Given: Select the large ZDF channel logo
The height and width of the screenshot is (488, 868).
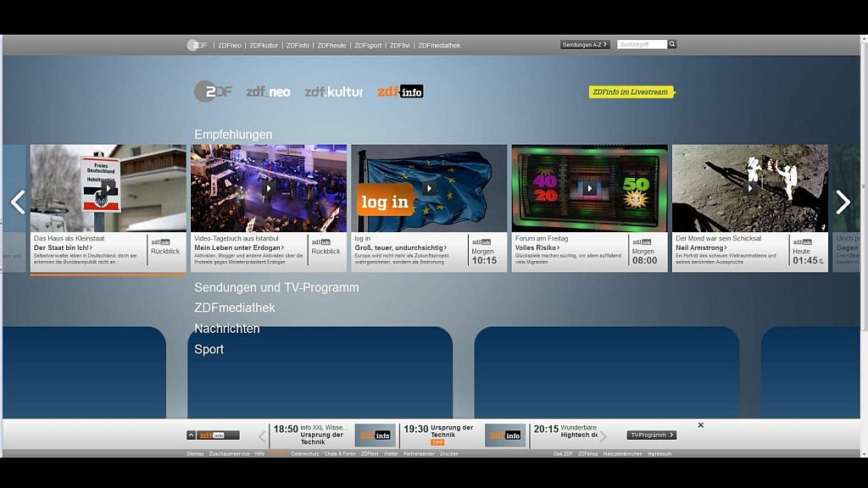Looking at the screenshot, I should click(x=213, y=91).
